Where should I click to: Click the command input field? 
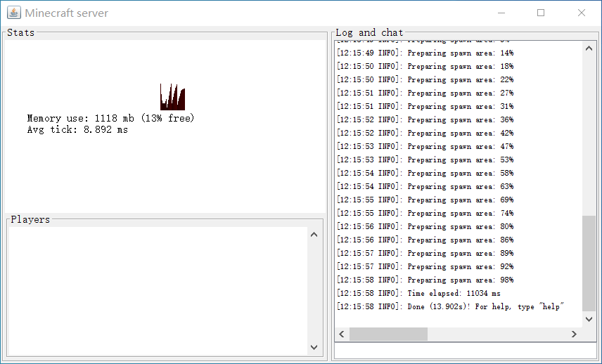pyautogui.click(x=466, y=351)
